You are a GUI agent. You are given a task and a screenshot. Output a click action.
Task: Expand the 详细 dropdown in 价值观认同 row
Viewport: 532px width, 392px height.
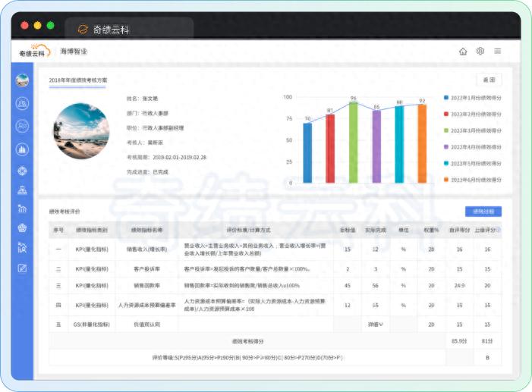point(375,325)
